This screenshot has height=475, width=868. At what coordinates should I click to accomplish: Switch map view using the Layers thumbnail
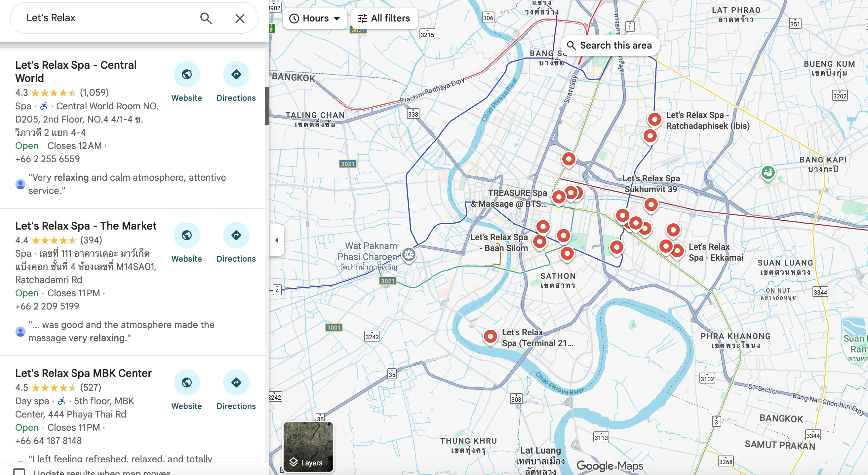[308, 447]
